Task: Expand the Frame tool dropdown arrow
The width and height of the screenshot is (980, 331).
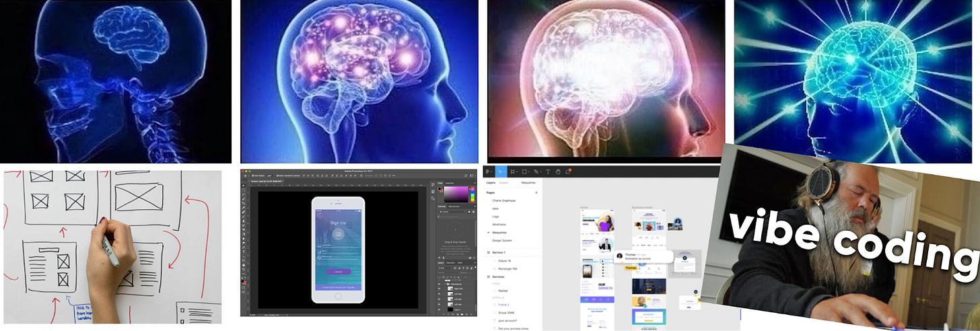Action: [x=517, y=172]
